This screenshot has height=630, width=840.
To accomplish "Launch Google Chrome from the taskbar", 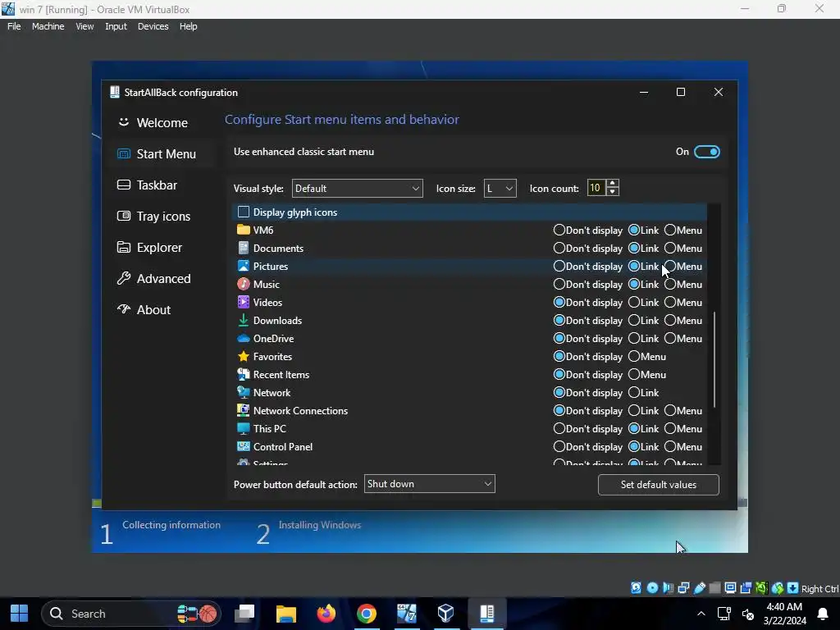I will [x=367, y=614].
